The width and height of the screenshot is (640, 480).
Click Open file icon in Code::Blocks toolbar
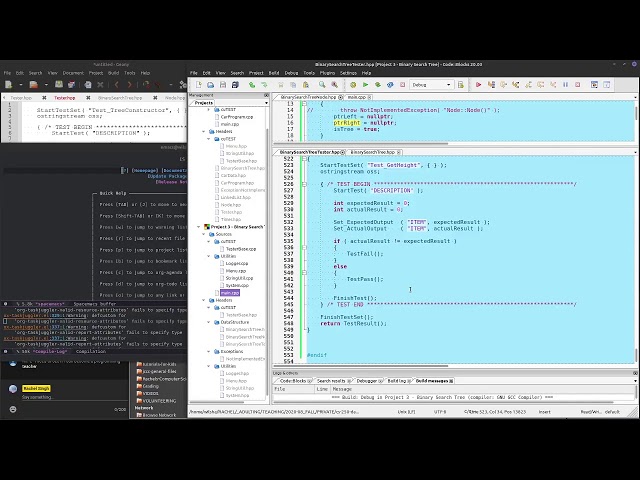(211, 84)
